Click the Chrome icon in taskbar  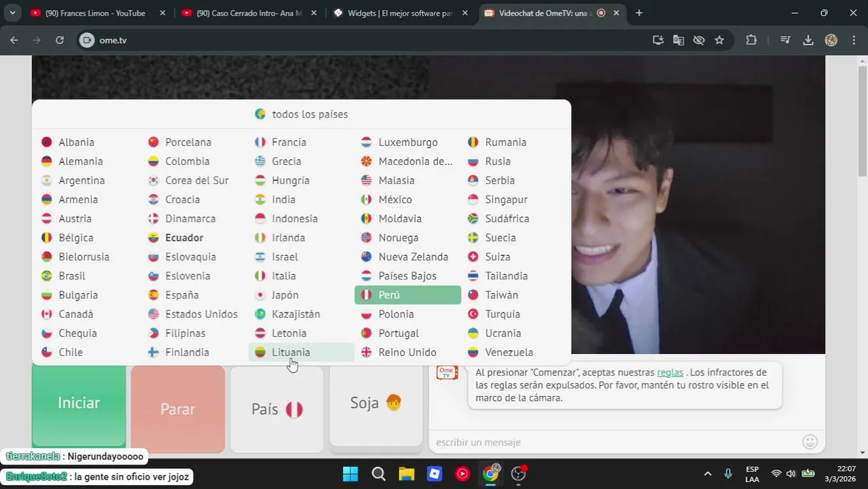(x=490, y=473)
